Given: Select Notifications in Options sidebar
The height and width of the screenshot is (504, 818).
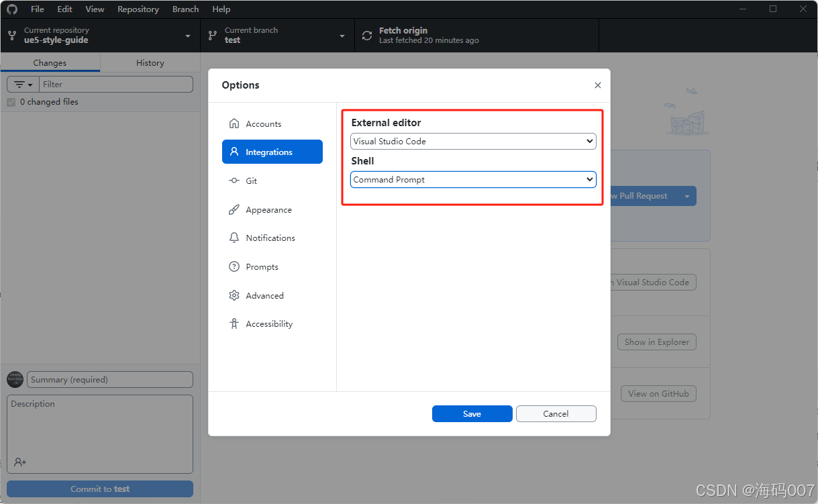Looking at the screenshot, I should [x=272, y=238].
